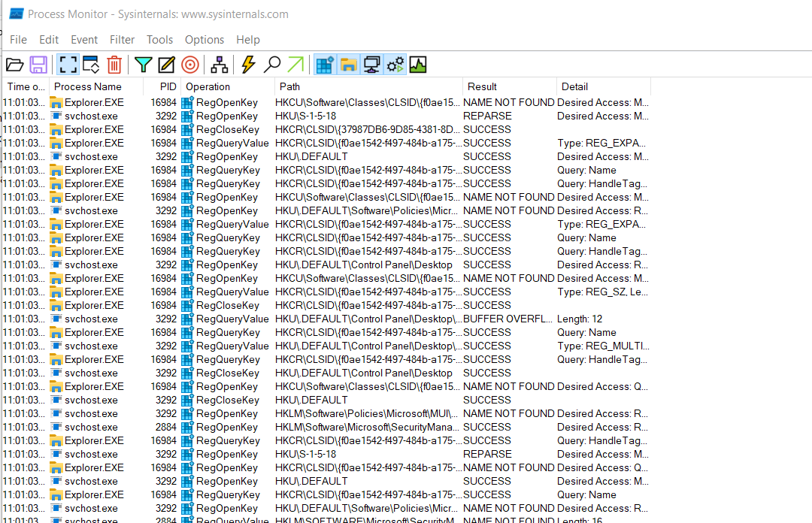Open the Options menu

[x=205, y=40]
